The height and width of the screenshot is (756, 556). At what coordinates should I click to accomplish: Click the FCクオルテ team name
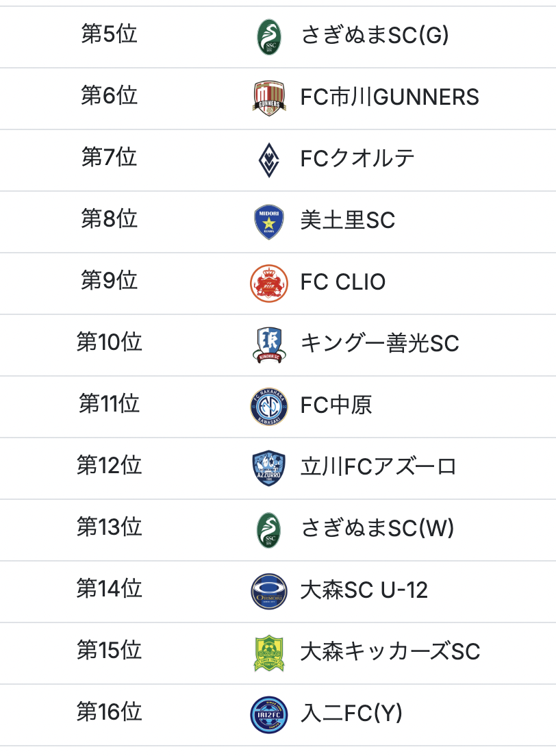tap(357, 159)
